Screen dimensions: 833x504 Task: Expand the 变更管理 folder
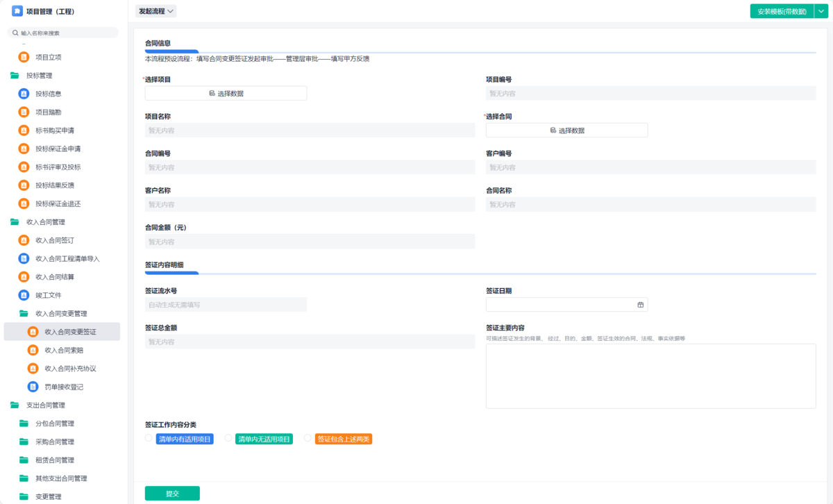point(24,497)
